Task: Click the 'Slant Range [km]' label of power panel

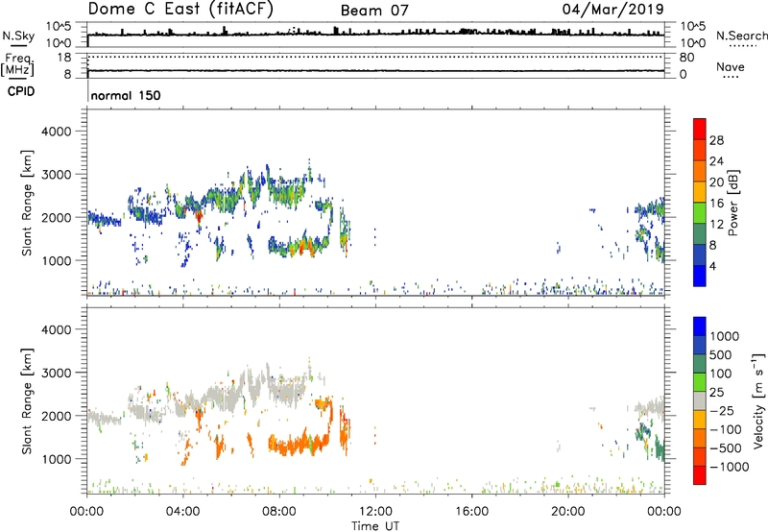Action: click(x=27, y=203)
